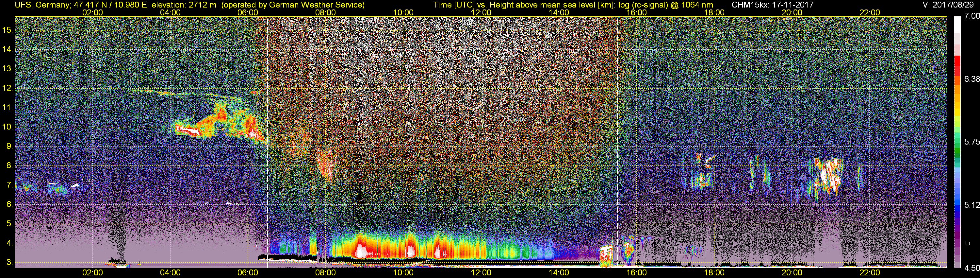This screenshot has height=278, width=980.
Task: Click the 20:00 label on the top time axis
Action: 792,12
